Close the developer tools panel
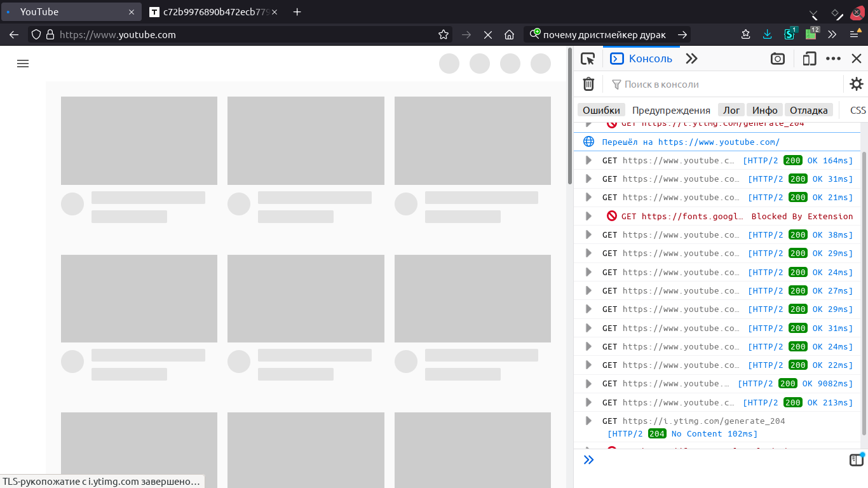The image size is (868, 488). [x=857, y=59]
